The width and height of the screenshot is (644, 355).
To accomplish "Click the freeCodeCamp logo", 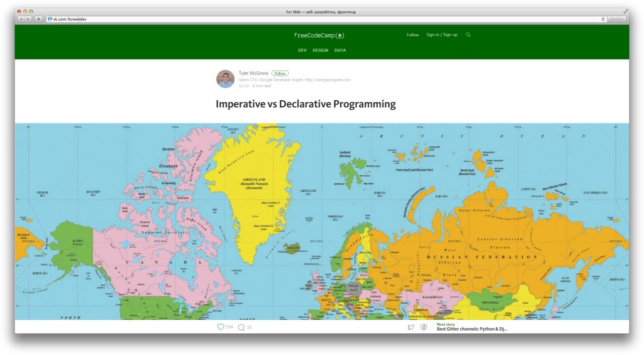I will pos(319,35).
